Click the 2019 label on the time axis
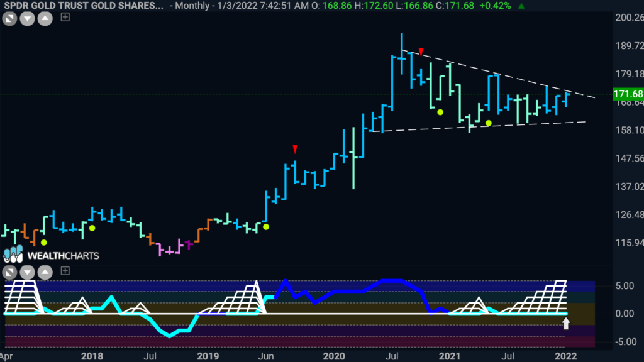The image size is (644, 362). [208, 356]
